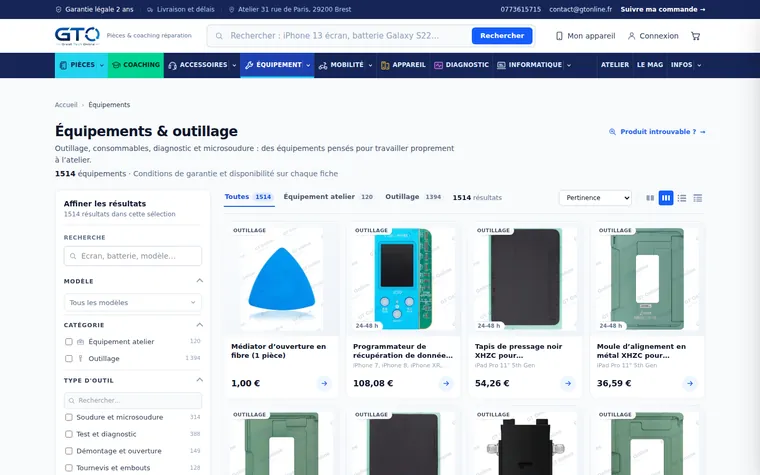Click the graduation cap icon in Coaching
The image size is (760, 475).
(116, 65)
